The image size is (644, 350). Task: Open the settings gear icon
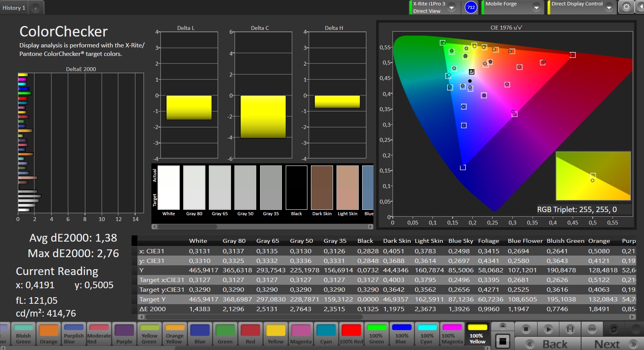coord(626,7)
